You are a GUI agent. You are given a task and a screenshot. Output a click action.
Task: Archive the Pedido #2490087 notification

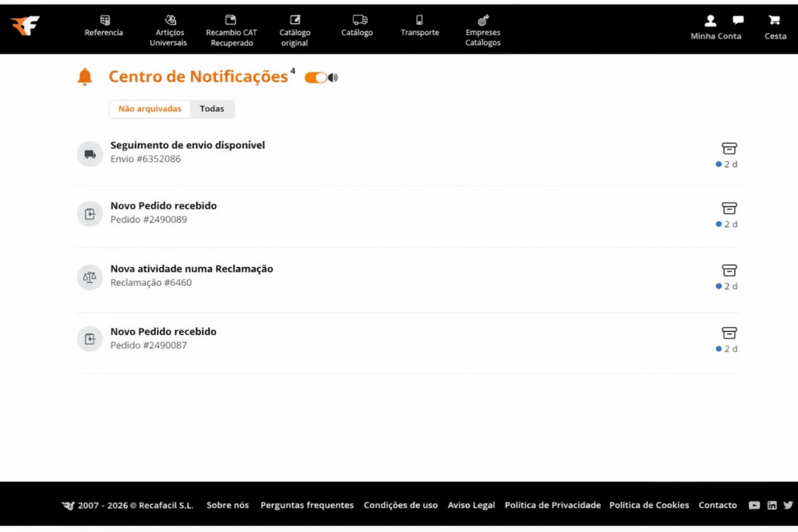pos(729,333)
